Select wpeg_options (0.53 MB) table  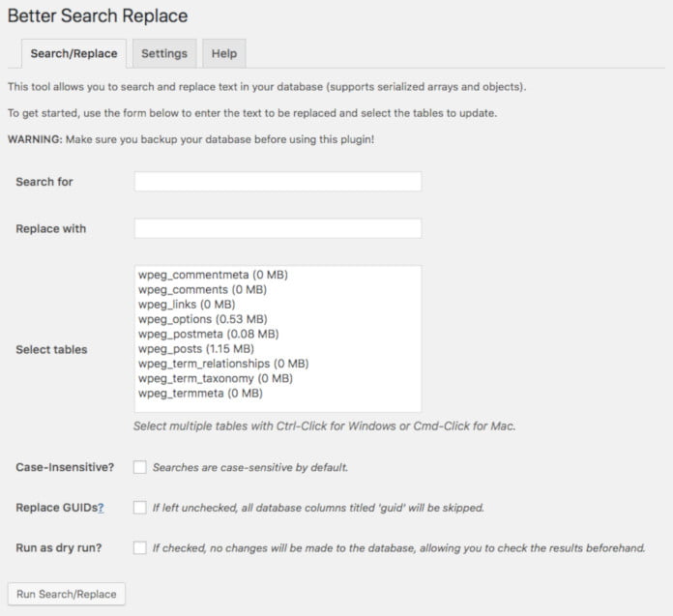pyautogui.click(x=278, y=319)
